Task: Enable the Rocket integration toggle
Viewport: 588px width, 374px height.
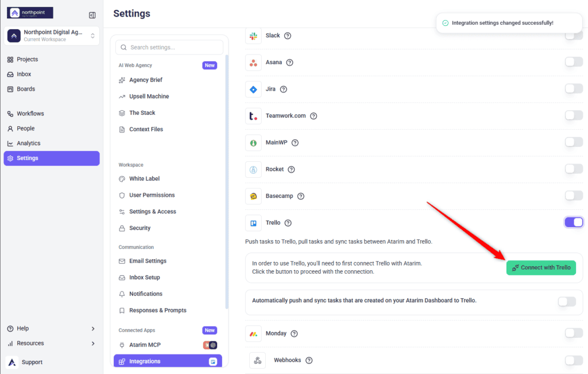Action: 574,169
